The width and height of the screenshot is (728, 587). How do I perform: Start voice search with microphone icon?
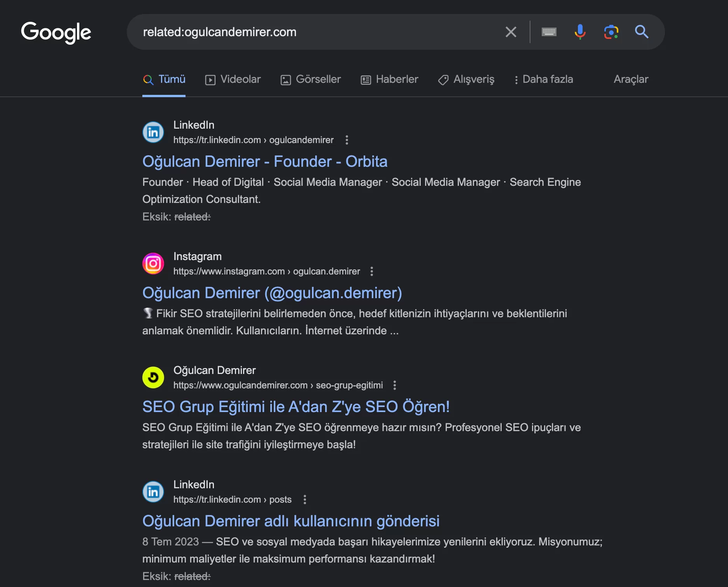click(x=580, y=32)
